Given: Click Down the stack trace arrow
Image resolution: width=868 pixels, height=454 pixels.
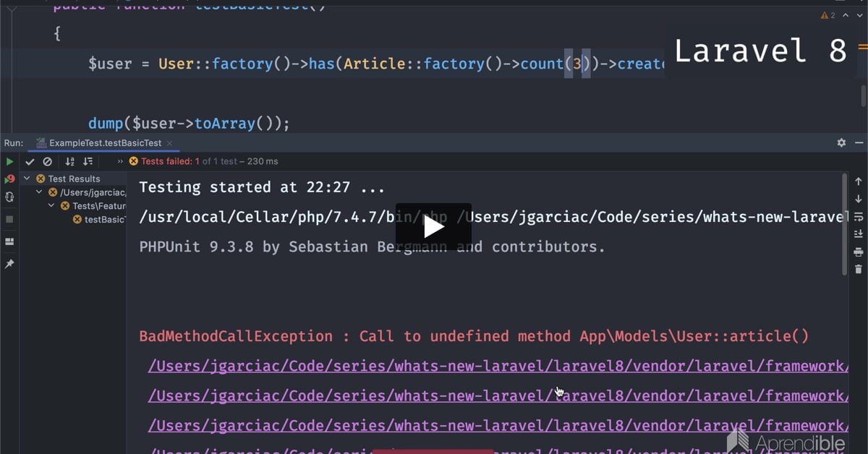Looking at the screenshot, I should [x=859, y=199].
